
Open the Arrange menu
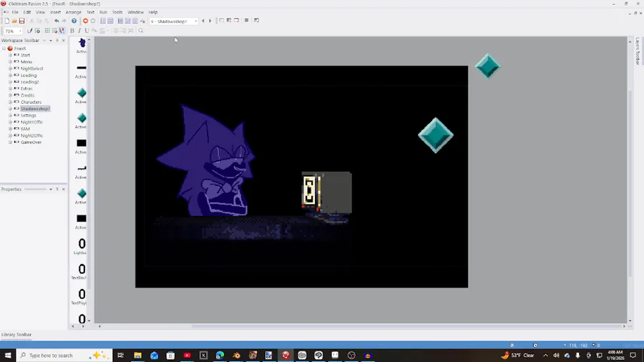pyautogui.click(x=74, y=12)
